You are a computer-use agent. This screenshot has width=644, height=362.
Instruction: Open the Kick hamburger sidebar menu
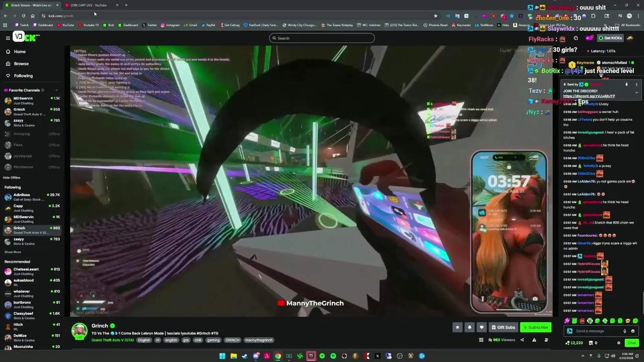(x=8, y=38)
